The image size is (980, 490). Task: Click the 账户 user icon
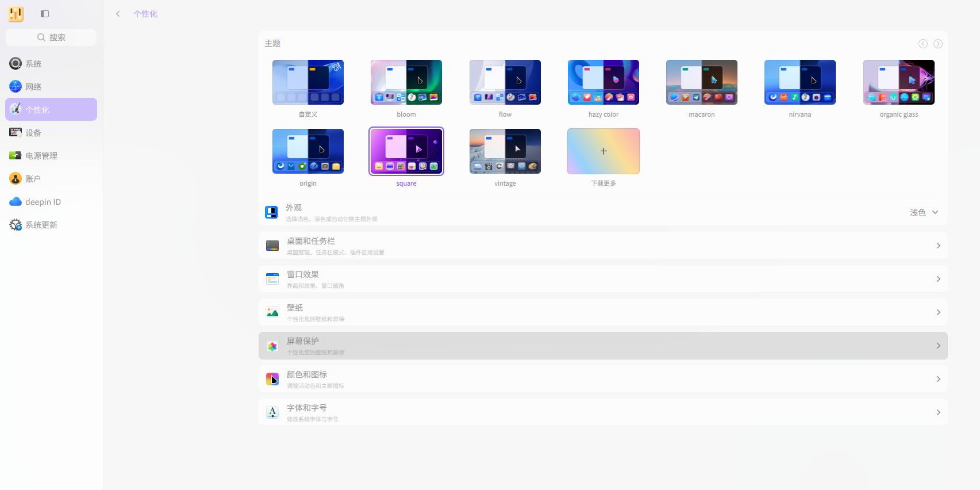coord(16,178)
